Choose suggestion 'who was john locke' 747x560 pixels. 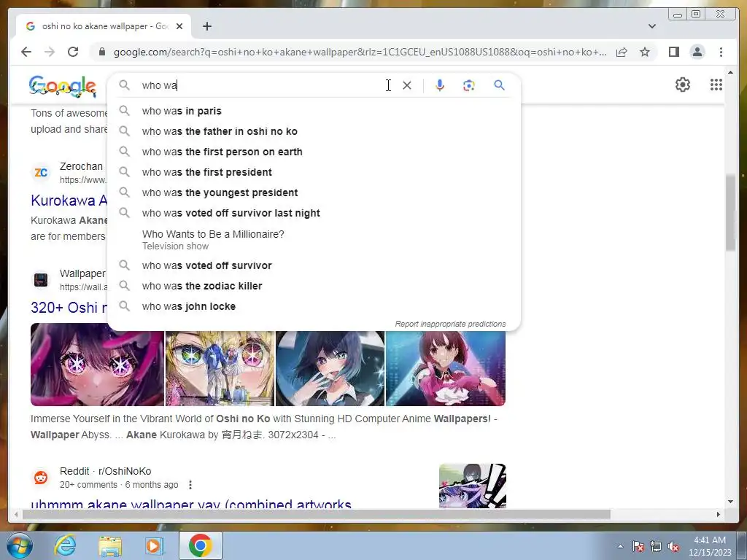[x=314, y=307]
